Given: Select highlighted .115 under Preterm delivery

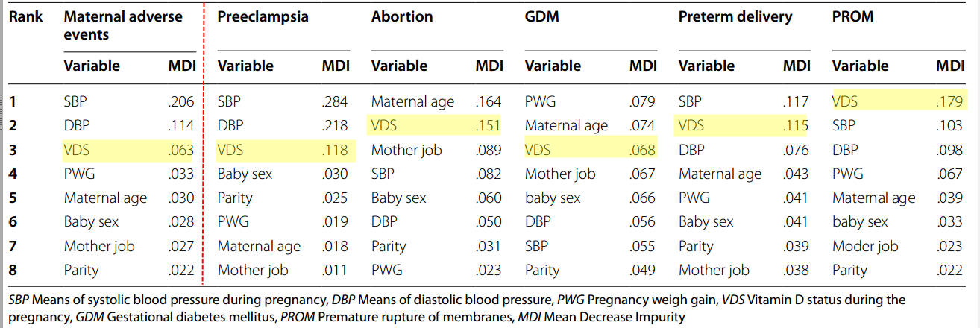Looking at the screenshot, I should point(796,126).
